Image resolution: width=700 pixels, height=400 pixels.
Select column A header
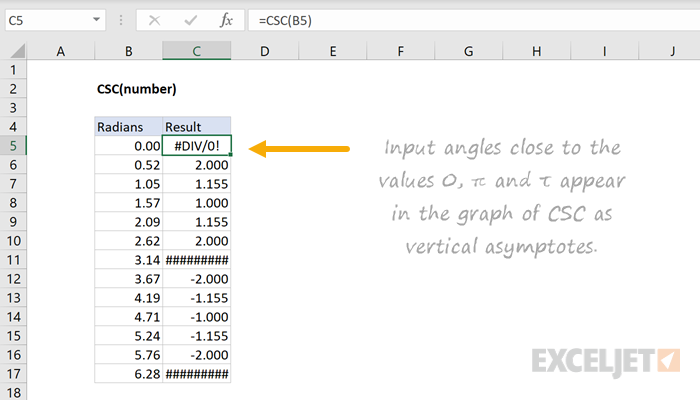pyautogui.click(x=61, y=51)
